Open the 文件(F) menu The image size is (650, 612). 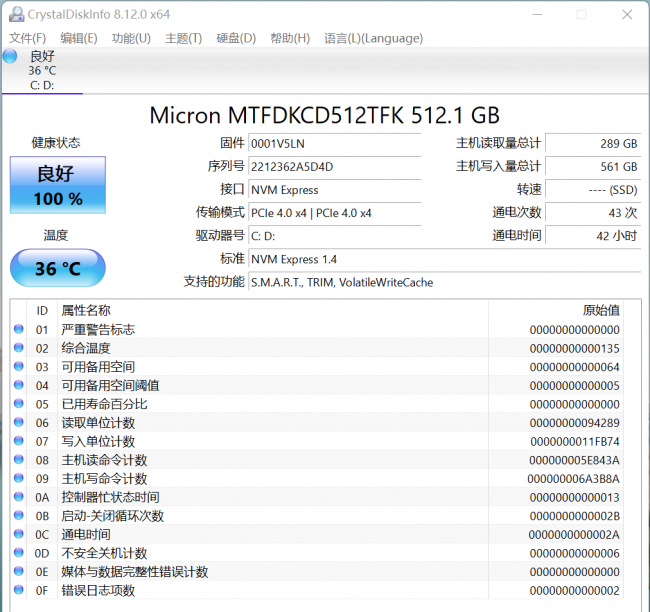[x=27, y=38]
